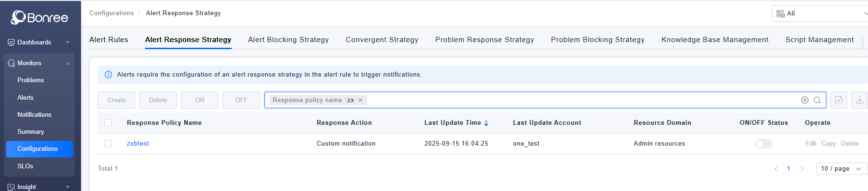
Task: Click the Bonree logo
Action: pos(40,17)
